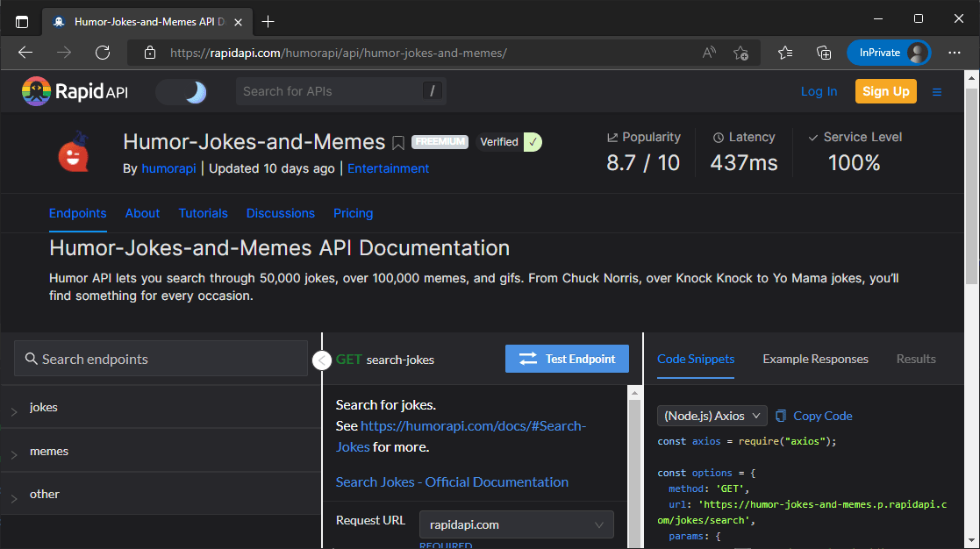Open a new browser tab
Image resolution: width=980 pixels, height=549 pixels.
(x=268, y=22)
